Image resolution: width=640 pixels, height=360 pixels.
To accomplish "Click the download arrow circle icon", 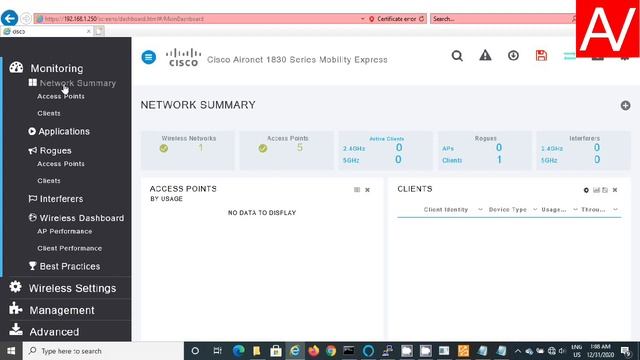I will point(513,56).
